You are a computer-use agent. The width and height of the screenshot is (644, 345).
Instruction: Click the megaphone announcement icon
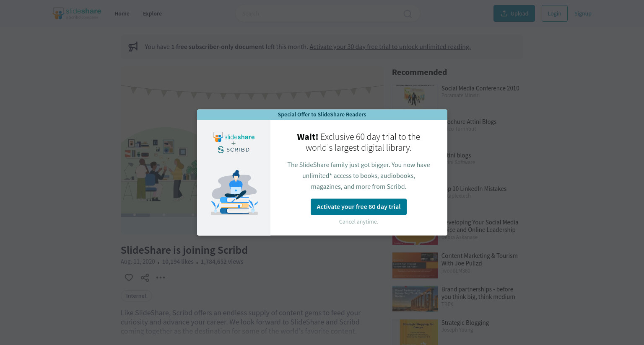(x=133, y=46)
